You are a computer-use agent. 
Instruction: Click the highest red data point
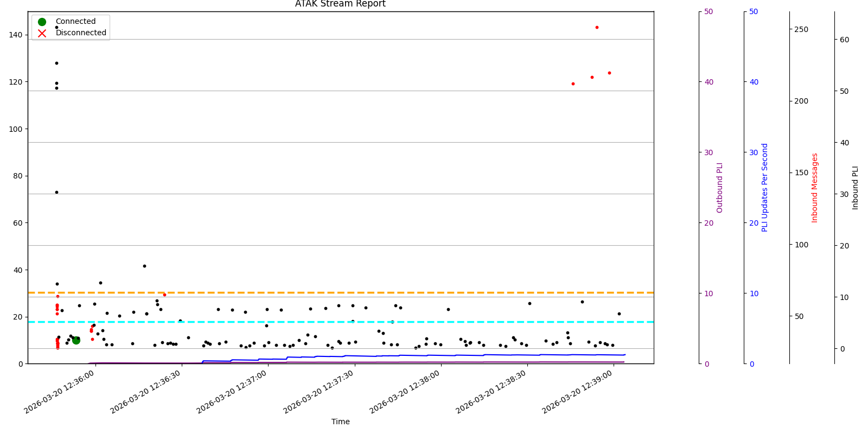coord(597,27)
